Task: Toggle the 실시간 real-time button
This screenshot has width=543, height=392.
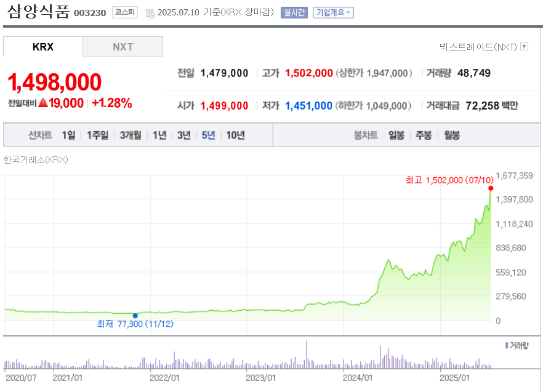Action: point(294,12)
